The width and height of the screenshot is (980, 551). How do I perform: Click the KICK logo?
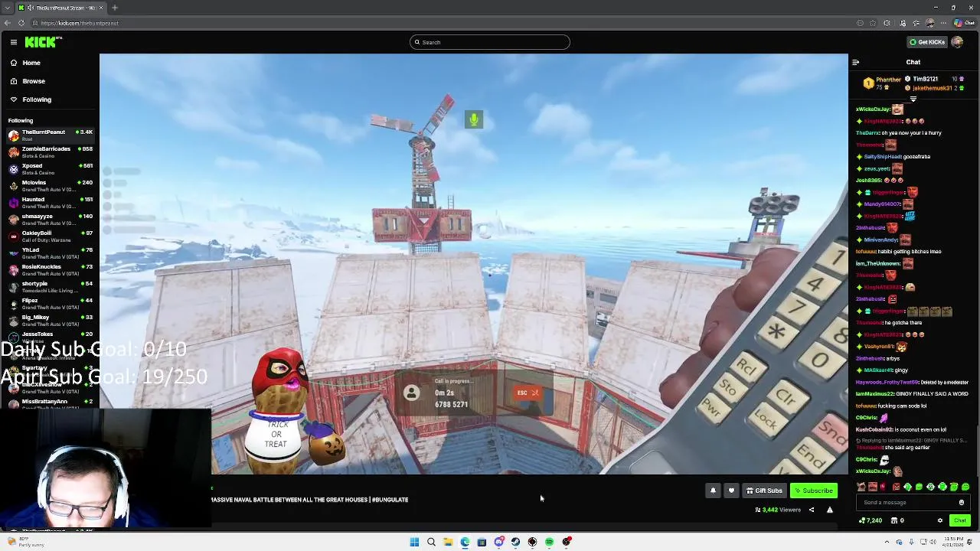(x=43, y=42)
